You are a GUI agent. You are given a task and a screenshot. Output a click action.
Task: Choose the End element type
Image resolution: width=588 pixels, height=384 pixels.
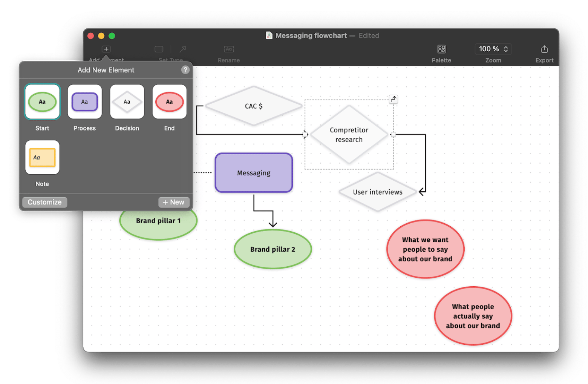tap(169, 102)
